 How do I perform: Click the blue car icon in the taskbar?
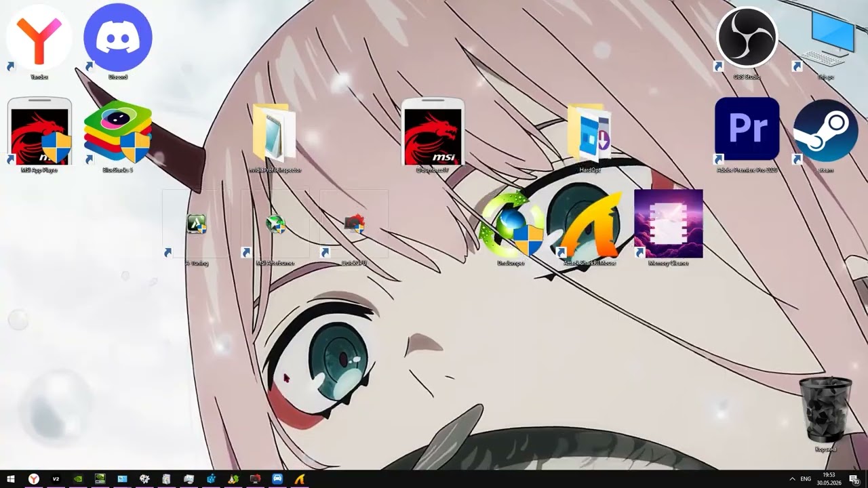[277, 479]
